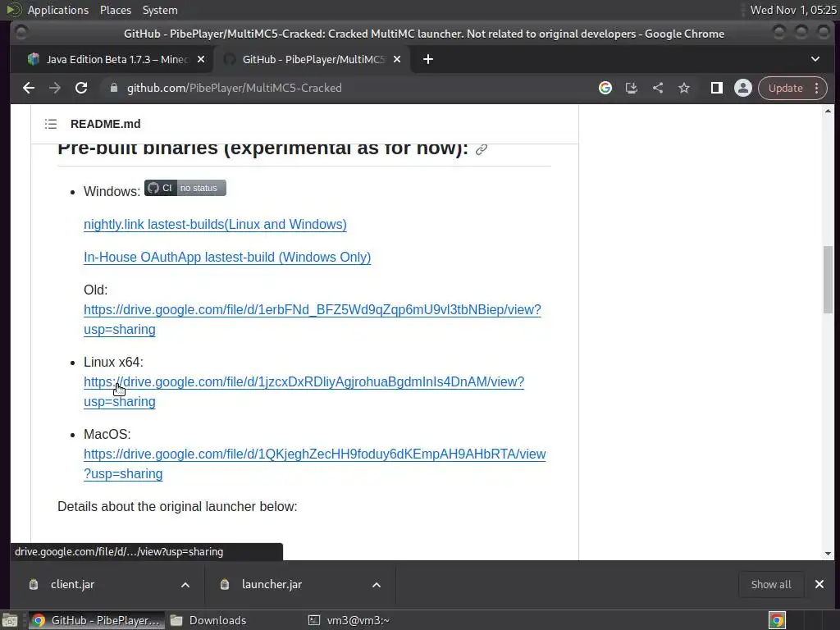
Task: Click the page vertical scrollbar thumb
Action: point(829,279)
